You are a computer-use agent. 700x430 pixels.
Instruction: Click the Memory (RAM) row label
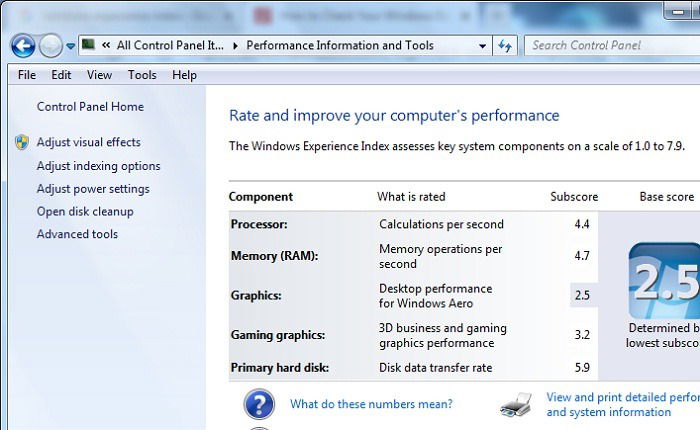275,256
